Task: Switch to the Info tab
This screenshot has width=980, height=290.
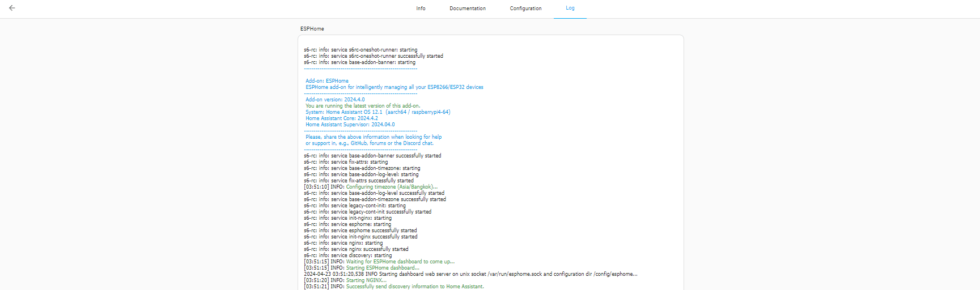Action: pos(421,8)
